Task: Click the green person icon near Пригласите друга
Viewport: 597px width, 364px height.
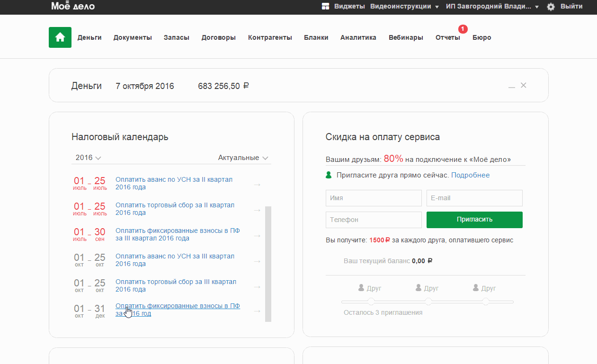Action: [x=329, y=175]
